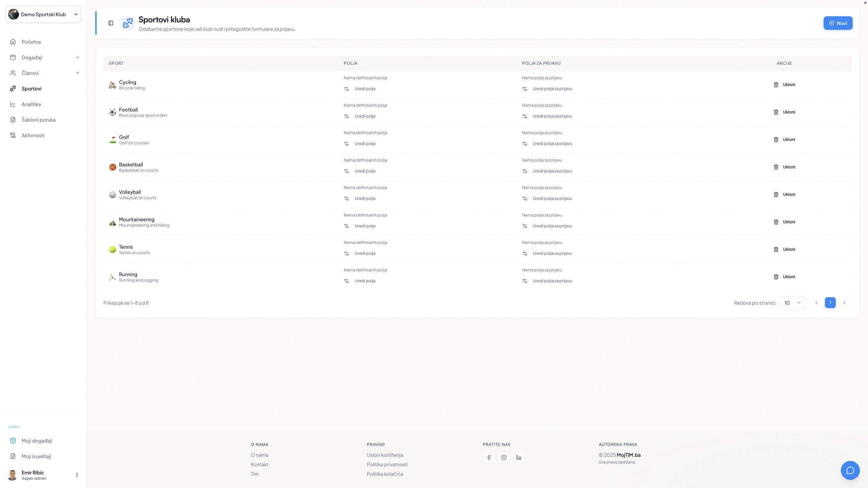Open the rows per page dropdown
This screenshot has width=868, height=488.
pos(792,303)
